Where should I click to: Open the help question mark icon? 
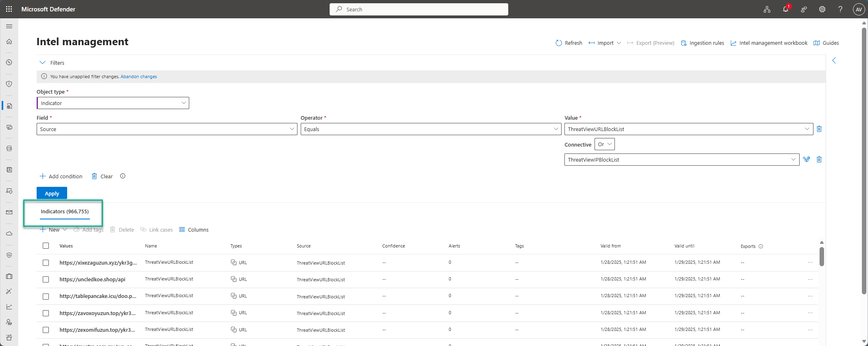(x=840, y=9)
